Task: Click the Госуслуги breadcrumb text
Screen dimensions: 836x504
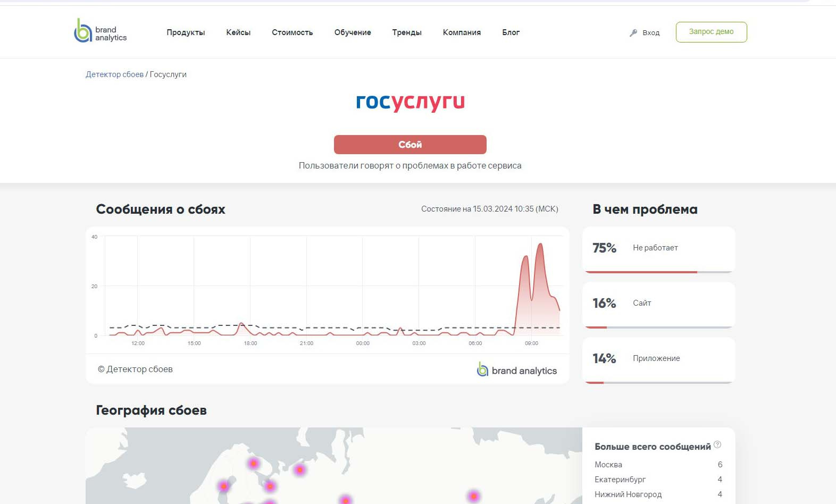Action: click(x=168, y=74)
